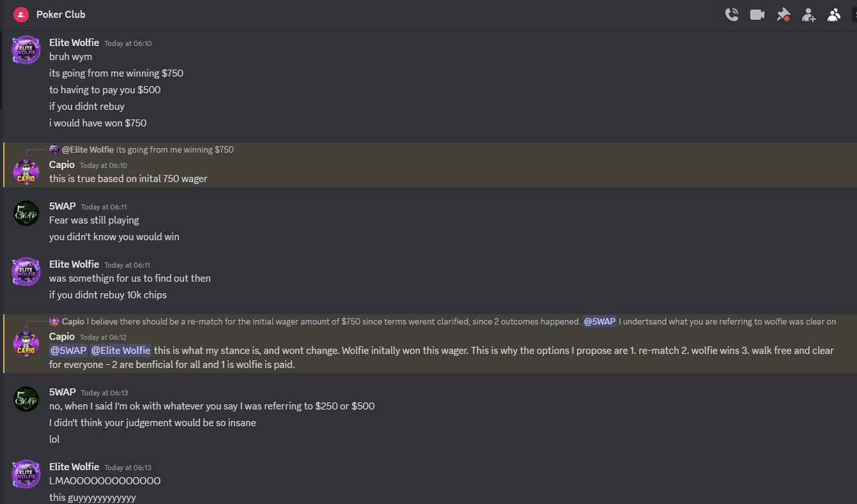Click the 5WAP username at 06:13

pos(62,392)
